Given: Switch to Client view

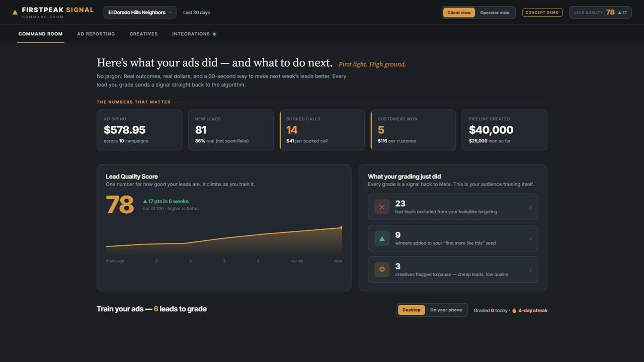Looking at the screenshot, I should (459, 13).
